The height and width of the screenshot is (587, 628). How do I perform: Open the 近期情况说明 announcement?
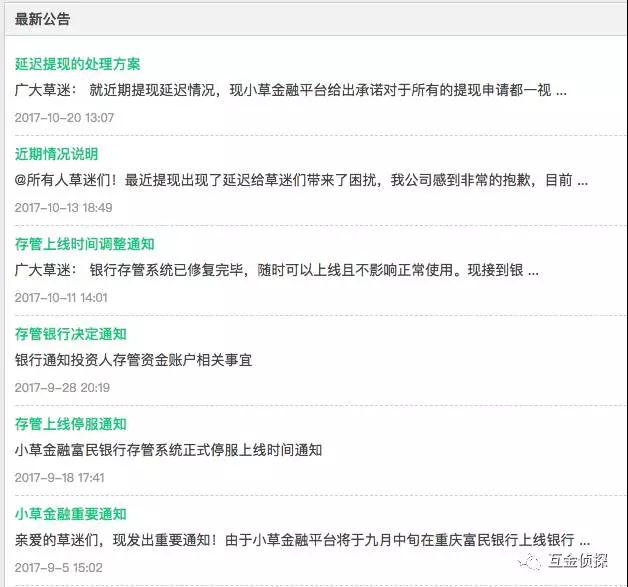(56, 154)
